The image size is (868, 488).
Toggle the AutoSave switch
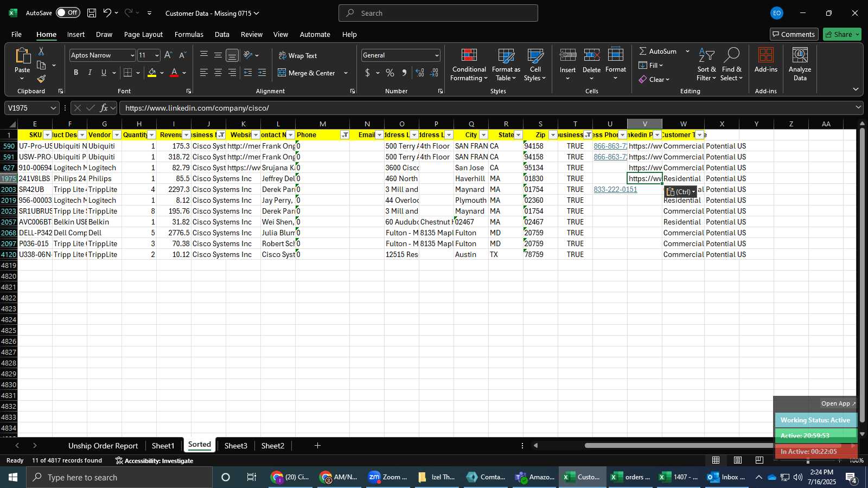[68, 12]
